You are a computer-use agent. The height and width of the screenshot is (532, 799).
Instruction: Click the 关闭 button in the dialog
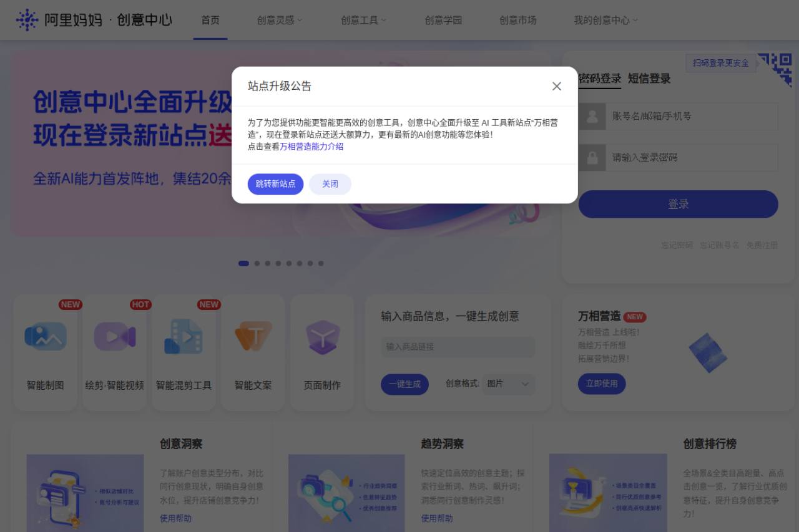[330, 184]
